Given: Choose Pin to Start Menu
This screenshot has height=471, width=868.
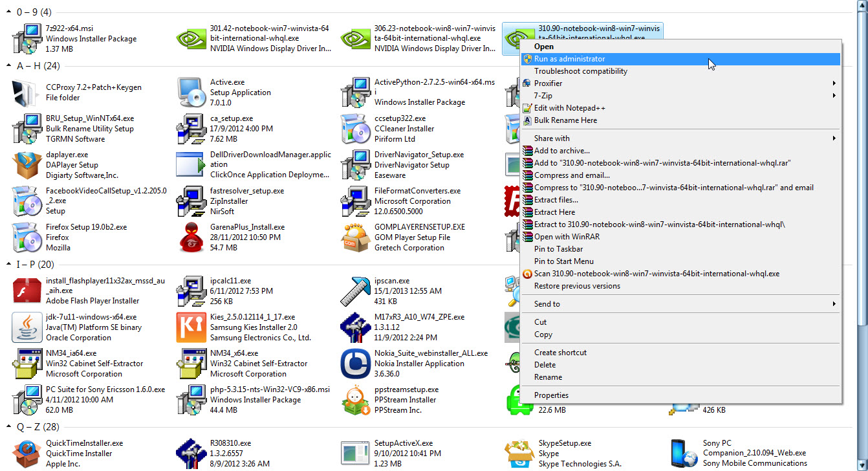Looking at the screenshot, I should 681,261.
